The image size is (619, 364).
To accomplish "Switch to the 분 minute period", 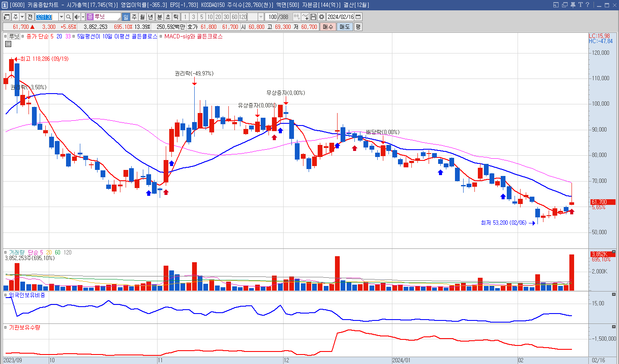I will tap(160, 17).
